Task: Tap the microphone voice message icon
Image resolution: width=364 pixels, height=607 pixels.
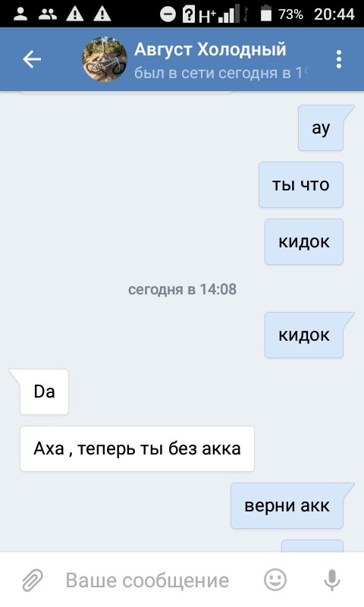Action: (332, 580)
